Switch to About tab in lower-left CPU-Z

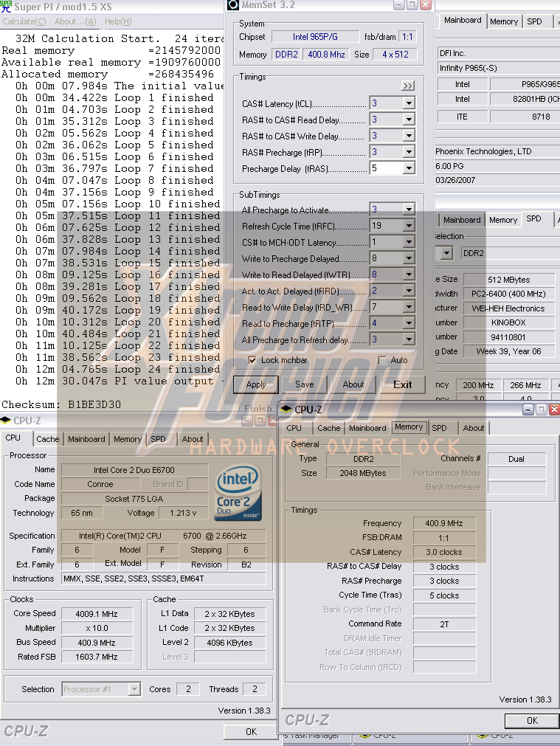(193, 439)
